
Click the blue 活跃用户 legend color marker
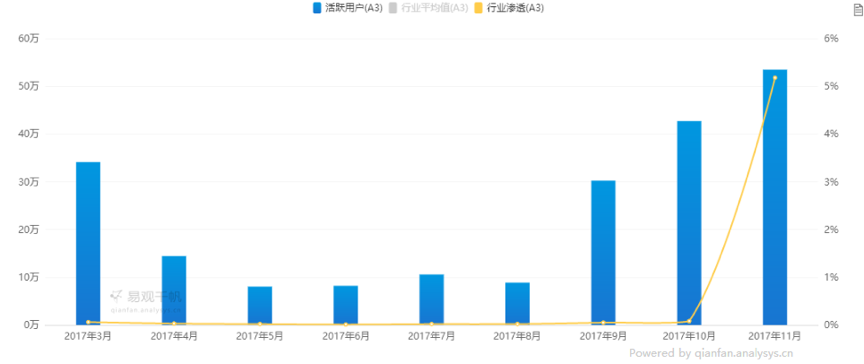tap(317, 8)
